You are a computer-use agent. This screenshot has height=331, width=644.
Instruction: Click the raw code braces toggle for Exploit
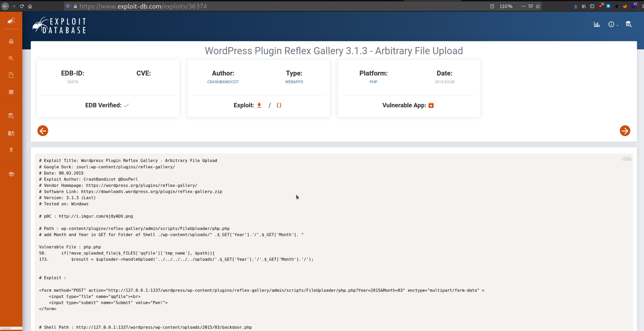tap(279, 105)
